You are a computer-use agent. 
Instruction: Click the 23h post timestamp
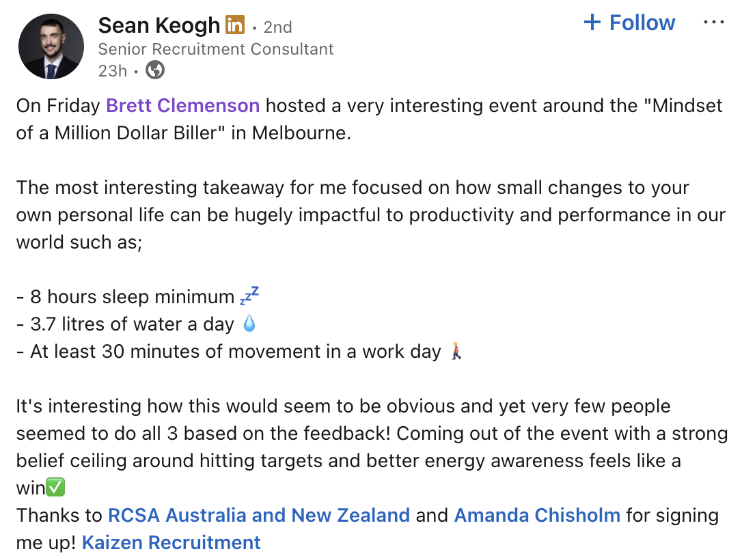[113, 70]
